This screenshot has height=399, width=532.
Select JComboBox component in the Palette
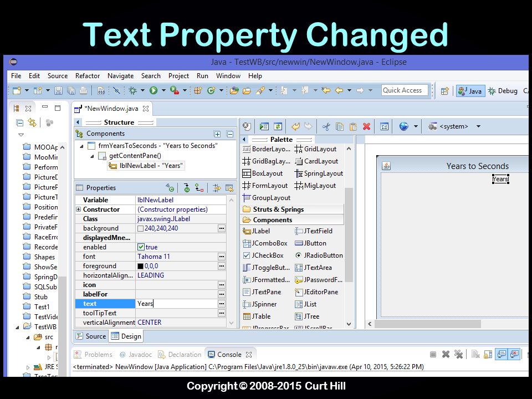[265, 243]
